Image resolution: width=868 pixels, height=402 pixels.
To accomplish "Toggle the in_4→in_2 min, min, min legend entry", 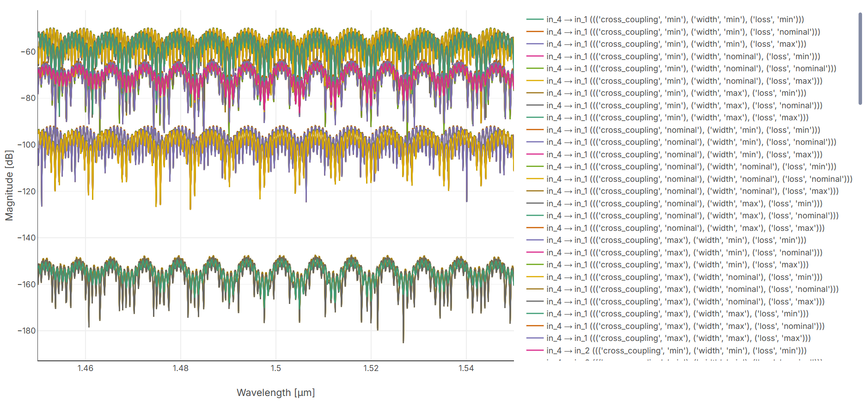I will pos(676,351).
